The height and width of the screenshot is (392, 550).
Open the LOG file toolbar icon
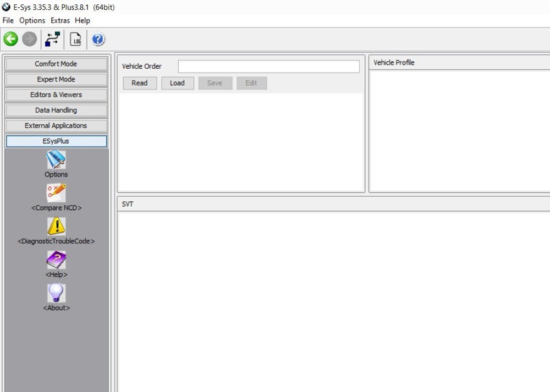coord(76,39)
